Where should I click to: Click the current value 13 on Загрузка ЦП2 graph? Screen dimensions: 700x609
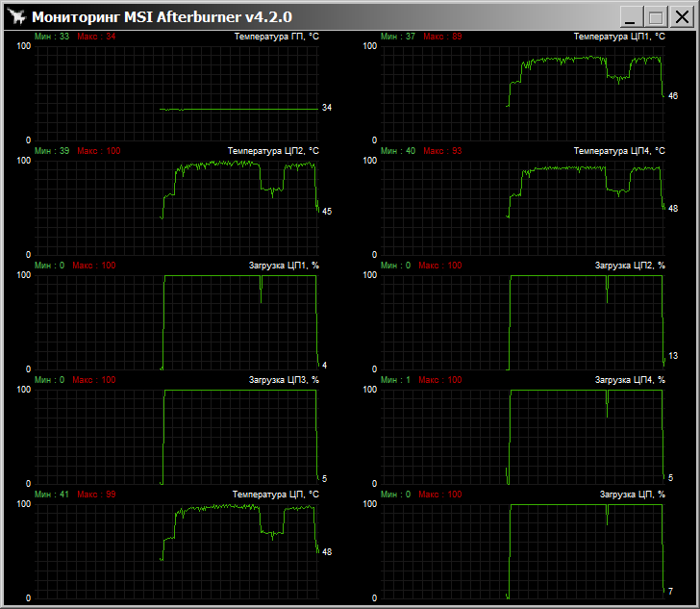[672, 356]
